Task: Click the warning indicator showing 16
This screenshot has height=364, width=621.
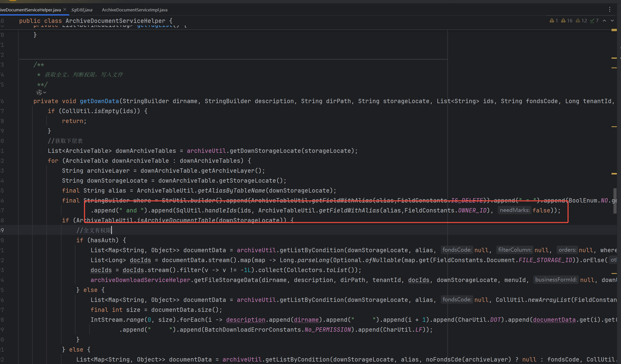Action: (x=567, y=21)
